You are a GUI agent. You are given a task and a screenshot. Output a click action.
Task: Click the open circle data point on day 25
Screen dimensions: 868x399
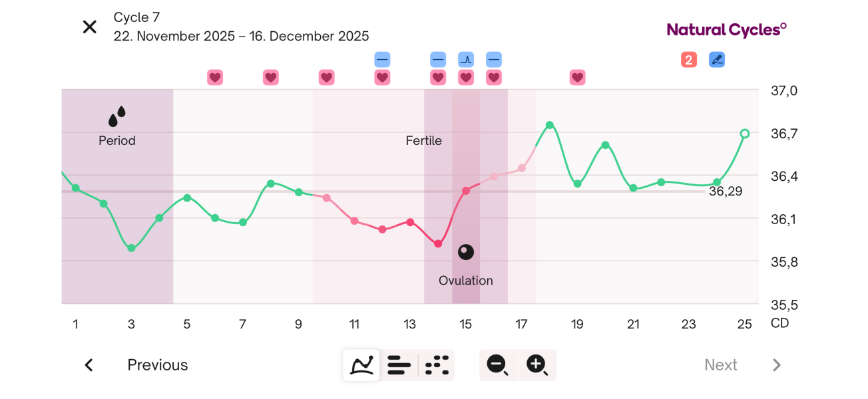click(x=744, y=134)
